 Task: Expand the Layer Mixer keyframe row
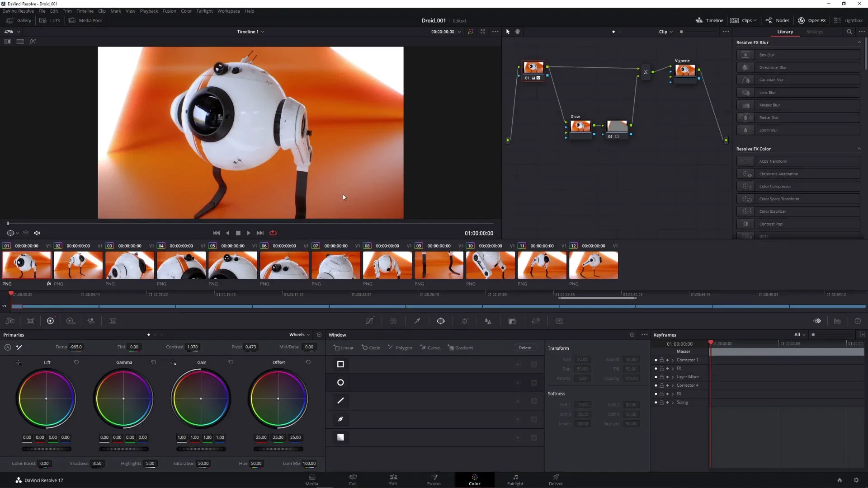point(673,377)
